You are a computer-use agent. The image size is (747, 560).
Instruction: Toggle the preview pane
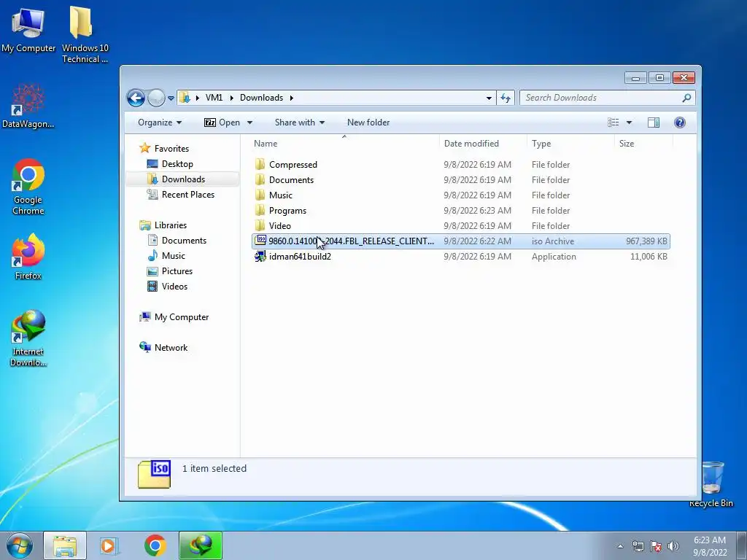(x=654, y=122)
